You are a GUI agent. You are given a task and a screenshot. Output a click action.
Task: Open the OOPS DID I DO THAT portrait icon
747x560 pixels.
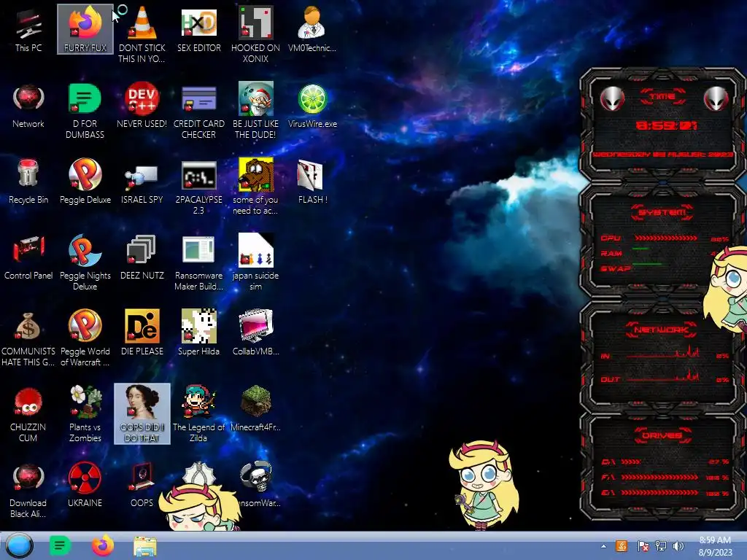pos(142,413)
